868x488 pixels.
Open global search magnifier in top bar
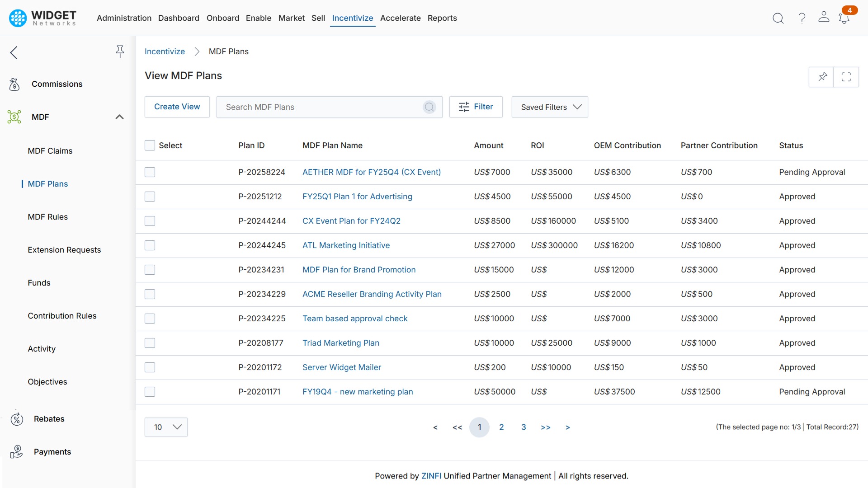tap(778, 18)
